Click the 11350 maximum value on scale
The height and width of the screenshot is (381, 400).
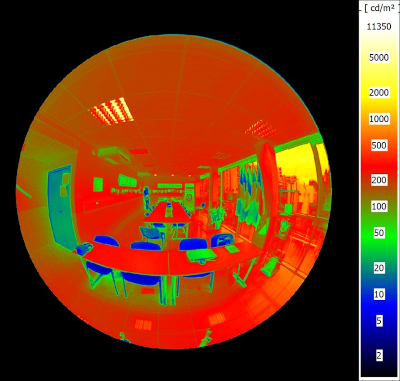[379, 27]
